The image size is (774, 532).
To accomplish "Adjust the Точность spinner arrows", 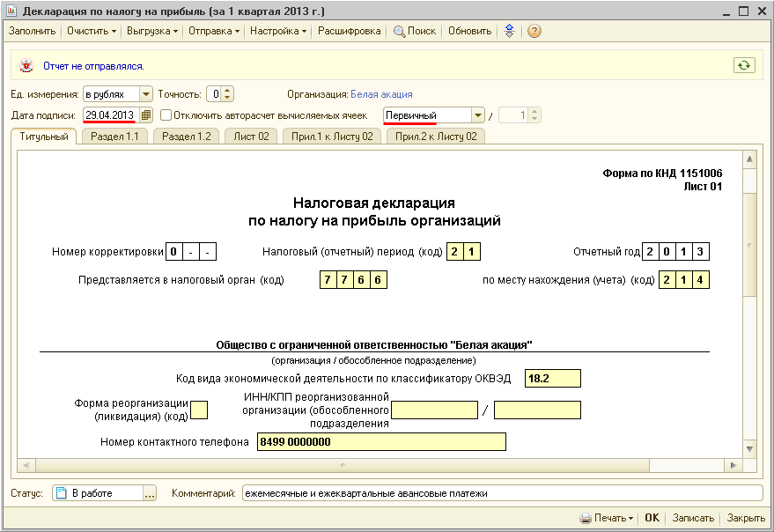I will click(x=227, y=94).
